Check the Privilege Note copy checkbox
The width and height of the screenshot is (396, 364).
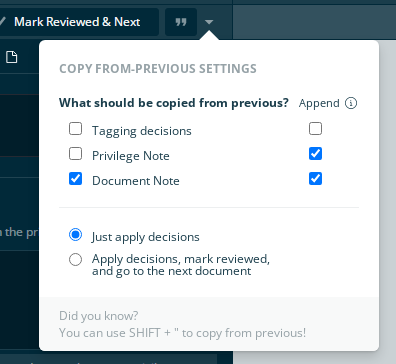click(75, 153)
